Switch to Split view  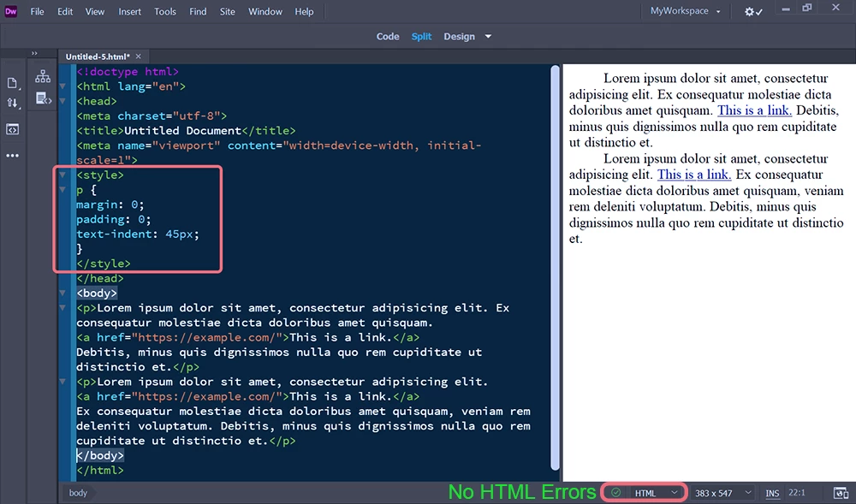click(421, 37)
